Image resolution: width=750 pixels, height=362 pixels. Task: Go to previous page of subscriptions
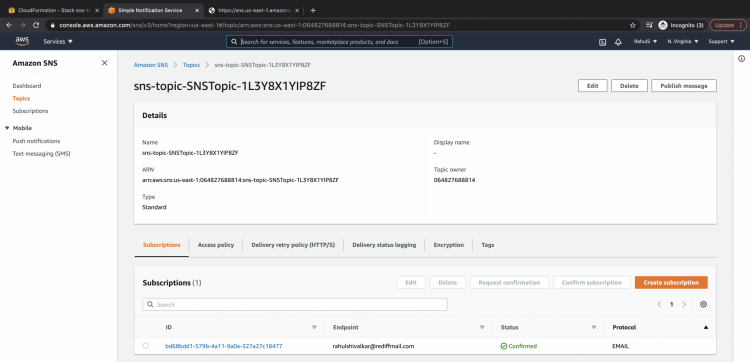[659, 304]
